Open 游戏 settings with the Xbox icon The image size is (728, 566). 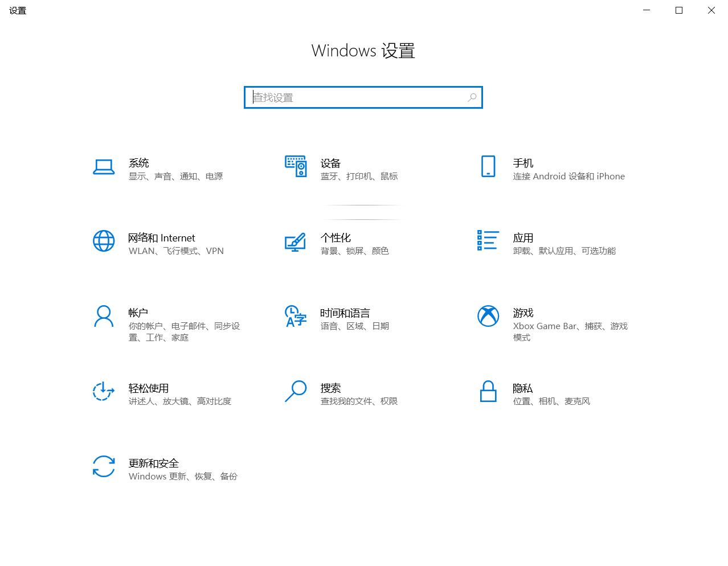point(488,317)
